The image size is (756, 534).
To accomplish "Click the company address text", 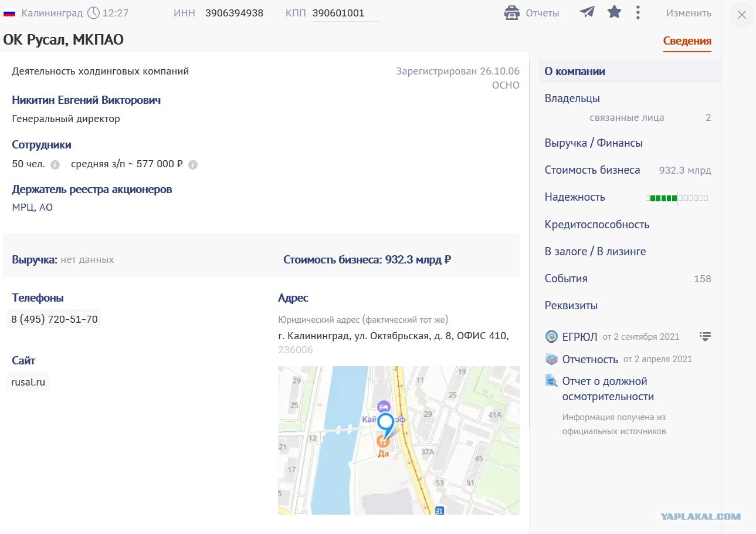I will tap(394, 336).
